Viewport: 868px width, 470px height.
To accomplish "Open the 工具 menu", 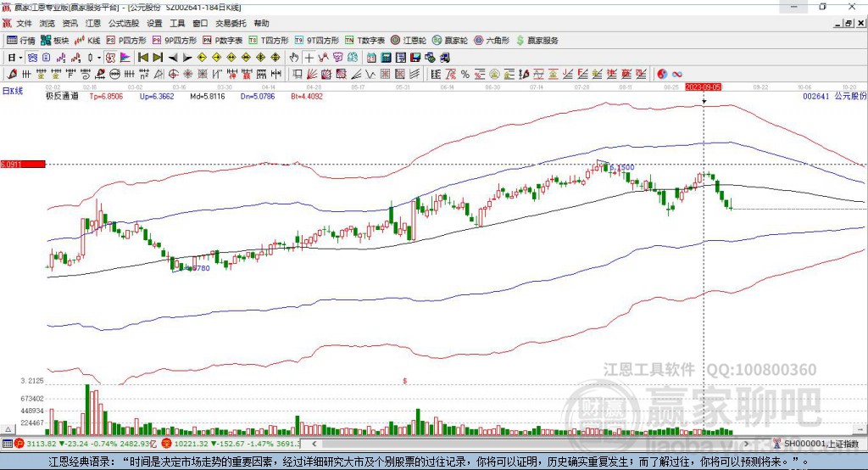I will click(x=177, y=23).
